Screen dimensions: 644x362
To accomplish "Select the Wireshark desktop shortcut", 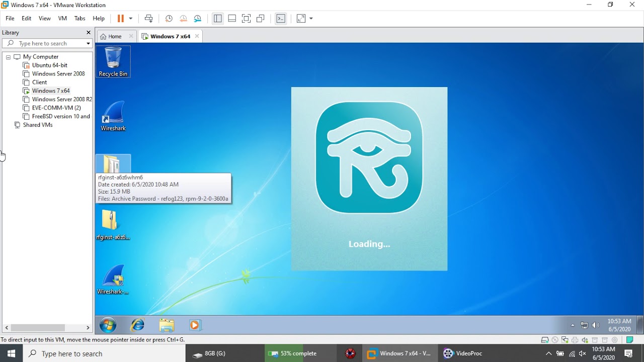I will coord(113,116).
